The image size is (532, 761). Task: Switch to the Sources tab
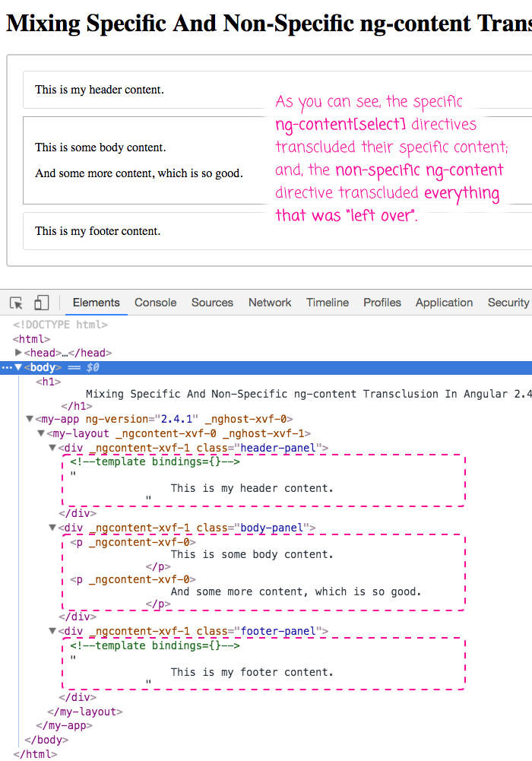212,303
